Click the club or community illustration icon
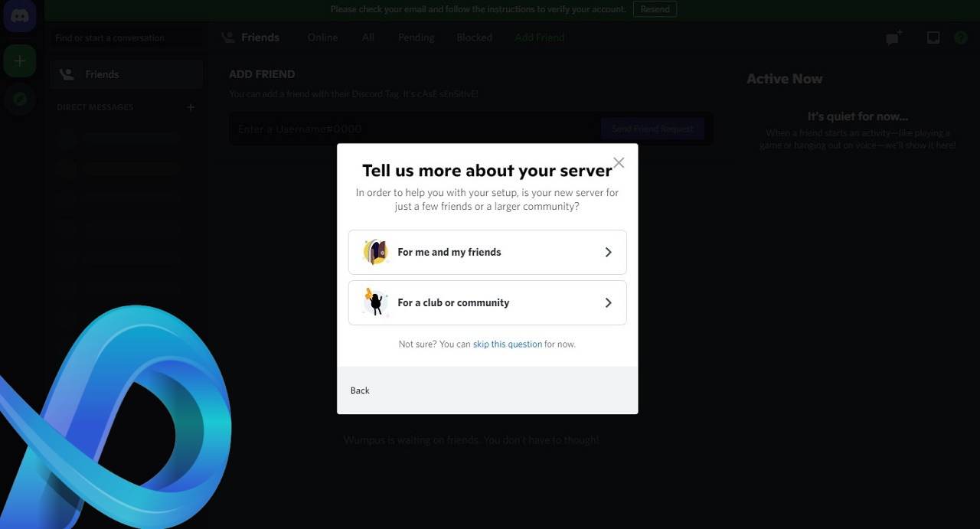Image resolution: width=980 pixels, height=529 pixels. click(x=375, y=302)
